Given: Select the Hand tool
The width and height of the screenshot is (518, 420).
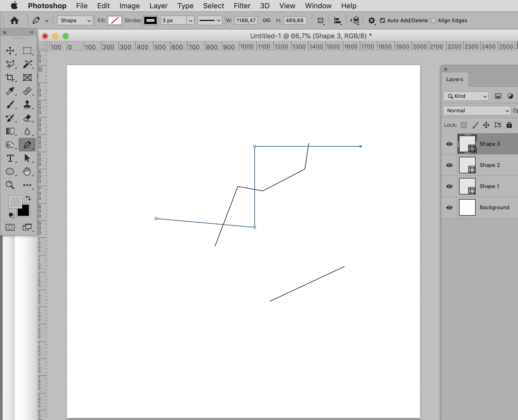Looking at the screenshot, I should point(27,172).
